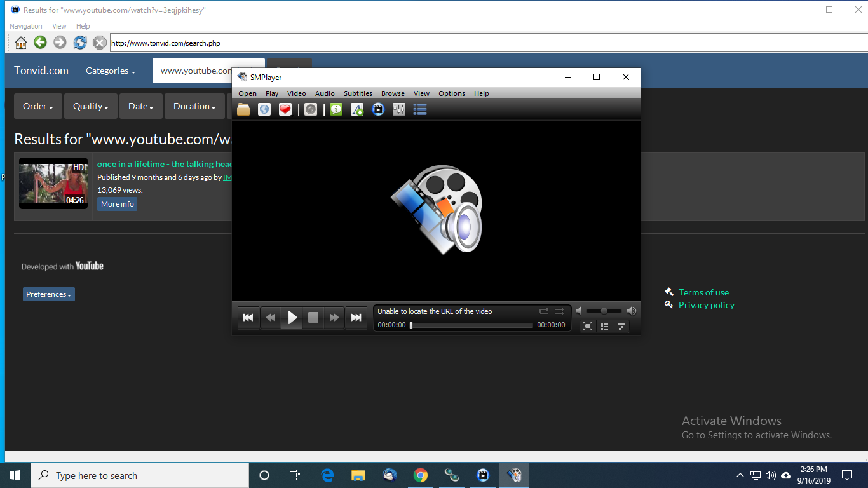Go home in the Tonvid browser window
Image resolution: width=868 pixels, height=488 pixels.
pyautogui.click(x=21, y=43)
